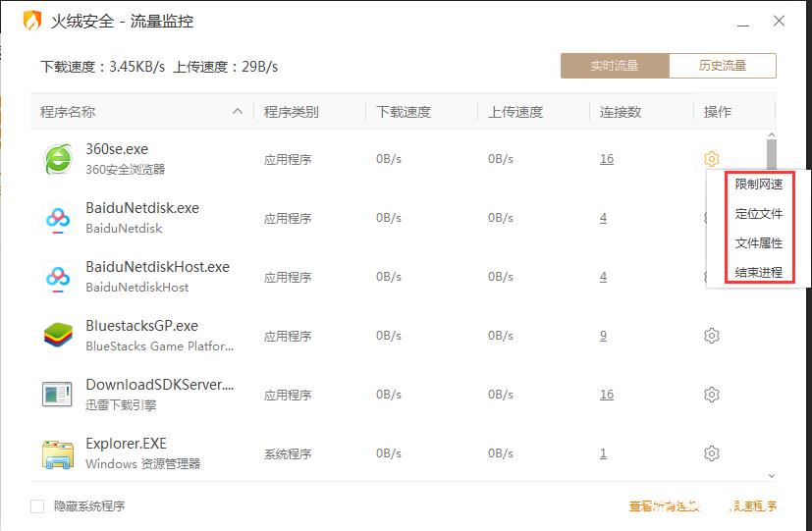Click the BaiduNetdisk.exe program icon

pyautogui.click(x=58, y=218)
